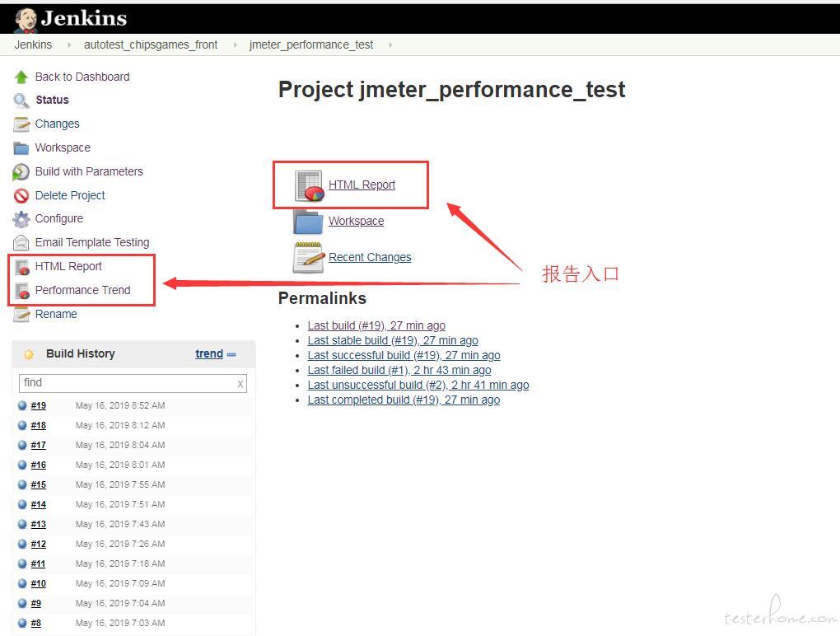Clear the build find box with X
840x636 pixels.
[240, 384]
